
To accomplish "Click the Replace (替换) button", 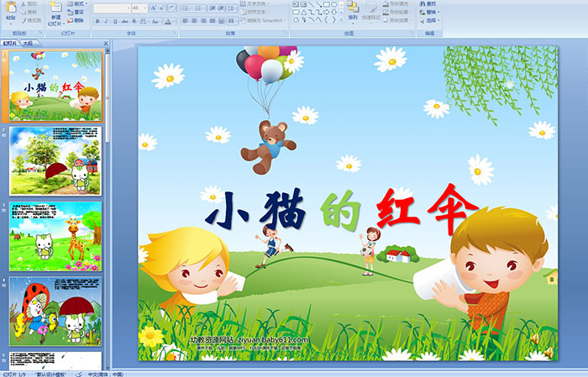I will [431, 13].
